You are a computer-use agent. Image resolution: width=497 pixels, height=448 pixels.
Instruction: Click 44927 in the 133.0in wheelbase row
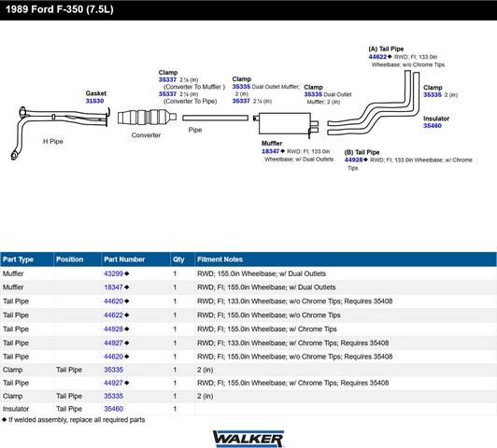(x=113, y=343)
